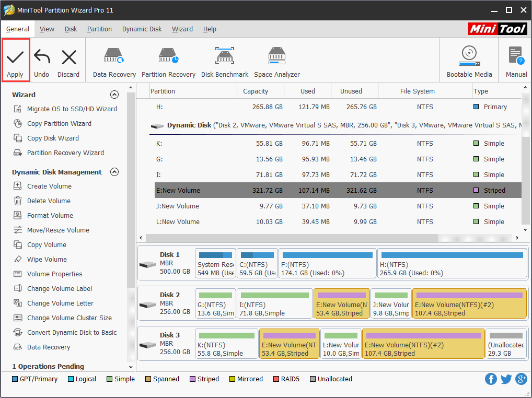
Task: Select Format Volume in sidebar
Action: (43, 215)
